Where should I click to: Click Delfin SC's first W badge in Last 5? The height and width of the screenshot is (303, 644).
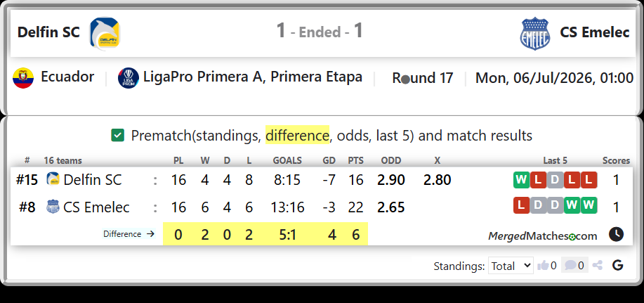click(521, 180)
